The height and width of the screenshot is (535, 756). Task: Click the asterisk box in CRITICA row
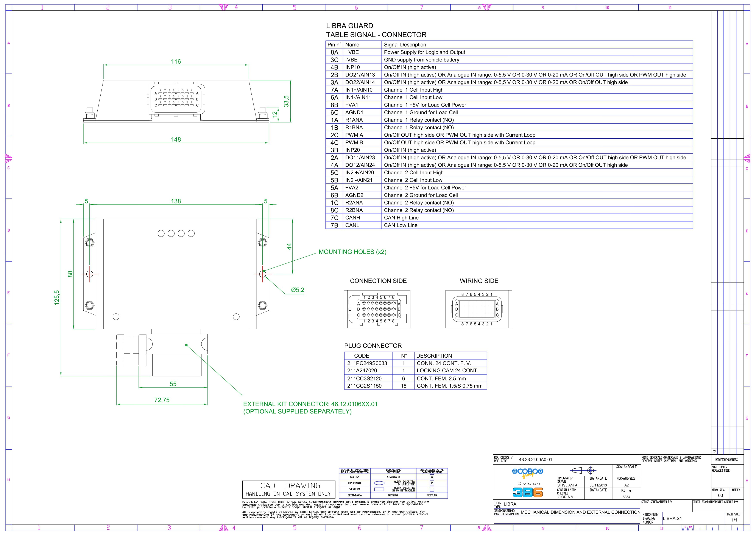(432, 477)
